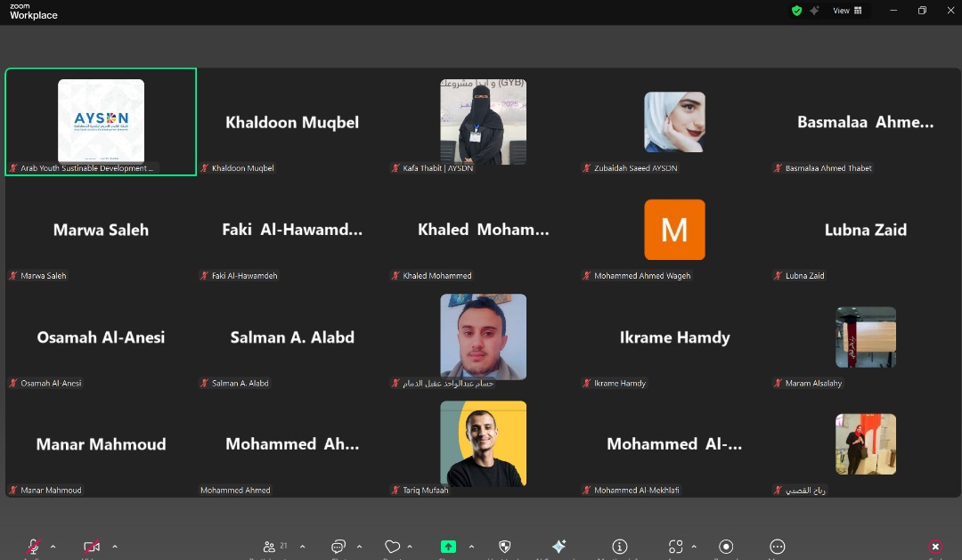
Task: Open the More options menu
Action: pyautogui.click(x=777, y=547)
